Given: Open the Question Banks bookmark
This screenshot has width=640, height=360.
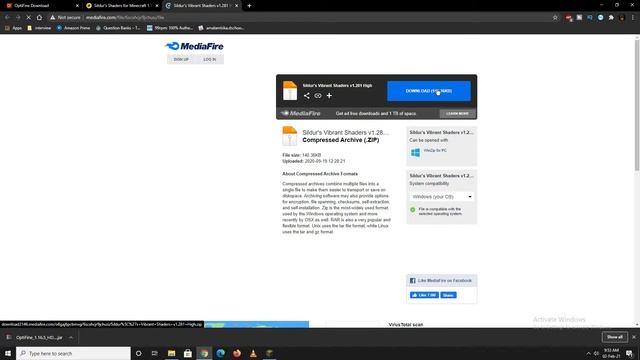Looking at the screenshot, I should click(118, 28).
